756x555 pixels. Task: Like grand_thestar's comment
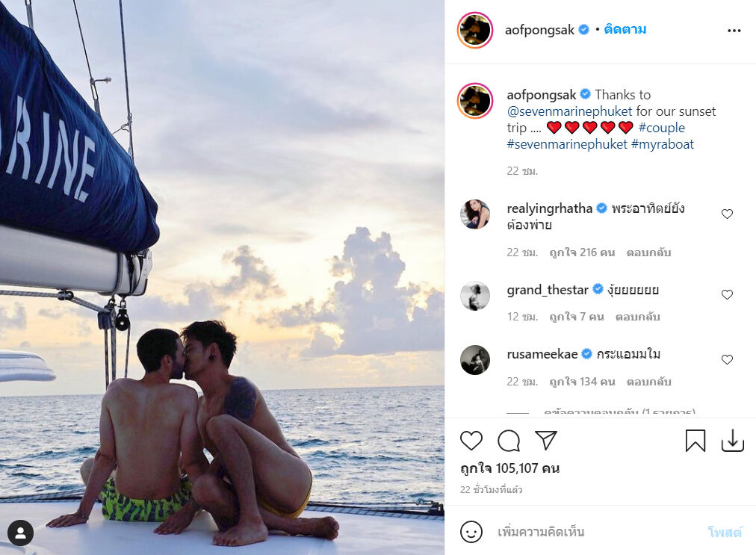point(727,295)
